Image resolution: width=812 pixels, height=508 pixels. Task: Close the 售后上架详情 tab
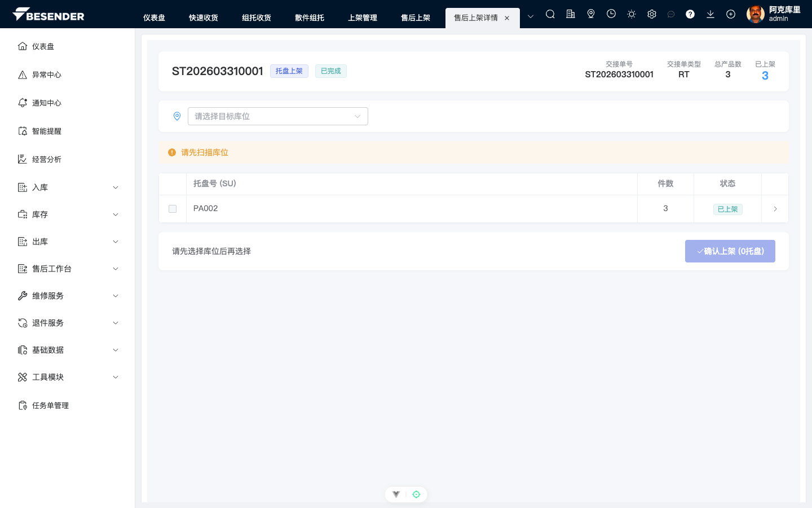click(507, 18)
